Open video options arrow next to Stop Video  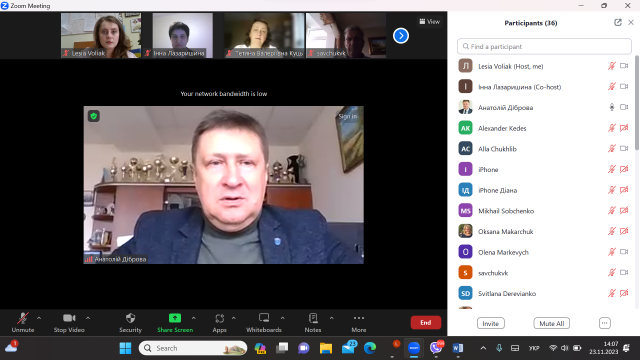(88, 318)
